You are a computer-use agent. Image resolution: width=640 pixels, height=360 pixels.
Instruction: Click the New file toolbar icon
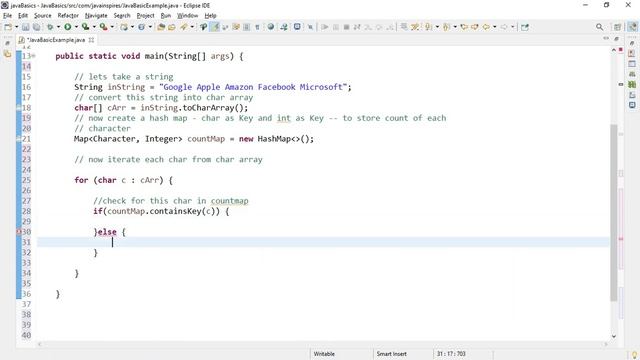[x=8, y=27]
